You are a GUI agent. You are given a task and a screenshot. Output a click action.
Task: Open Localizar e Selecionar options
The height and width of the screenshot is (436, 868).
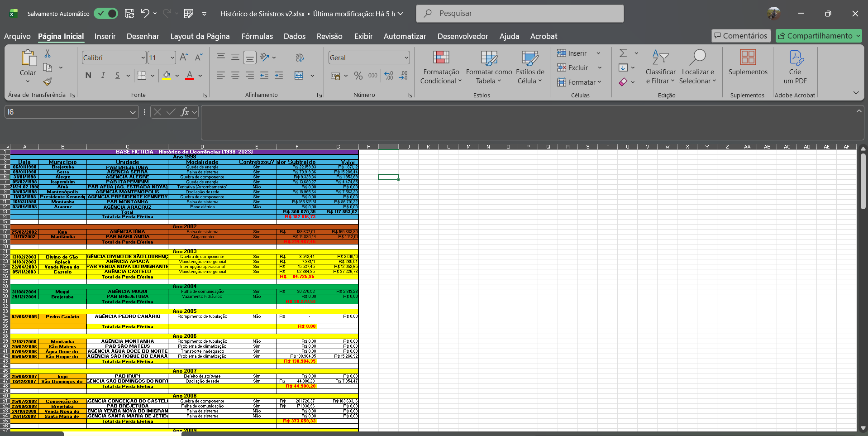pos(697,67)
